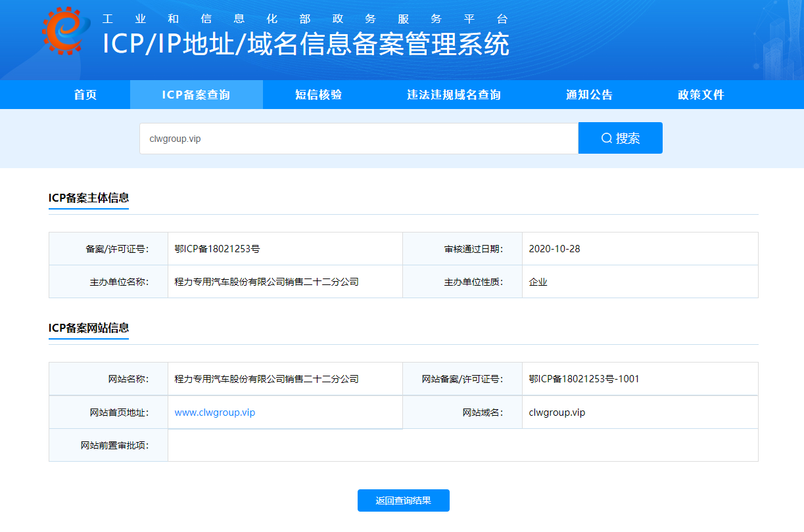Image resolution: width=804 pixels, height=532 pixels.
Task: Click the 网站备案/许可证号 label cell
Action: pos(463,379)
